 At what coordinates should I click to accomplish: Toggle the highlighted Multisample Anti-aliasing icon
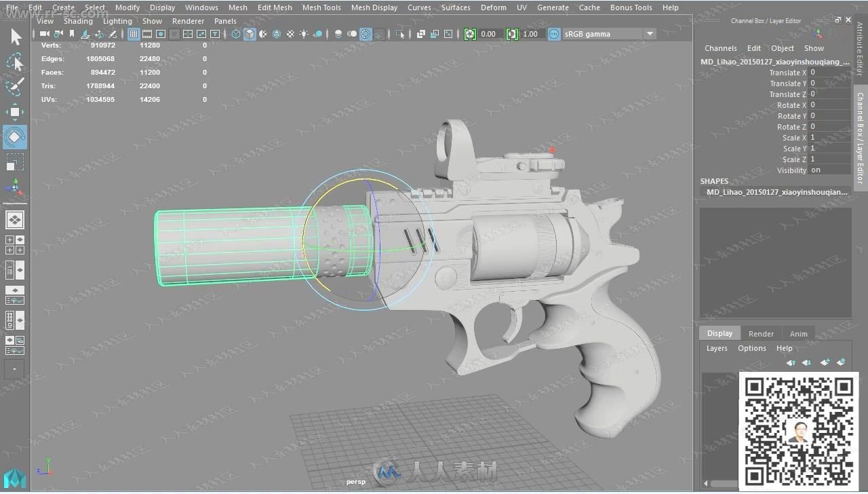(x=366, y=34)
